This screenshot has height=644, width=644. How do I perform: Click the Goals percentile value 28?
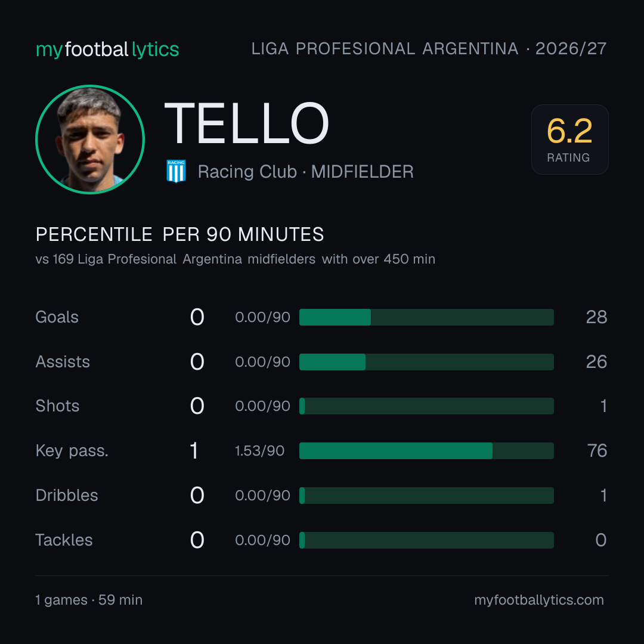click(x=596, y=317)
